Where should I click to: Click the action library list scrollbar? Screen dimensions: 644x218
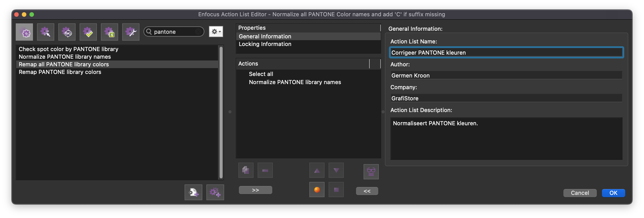pos(221,112)
